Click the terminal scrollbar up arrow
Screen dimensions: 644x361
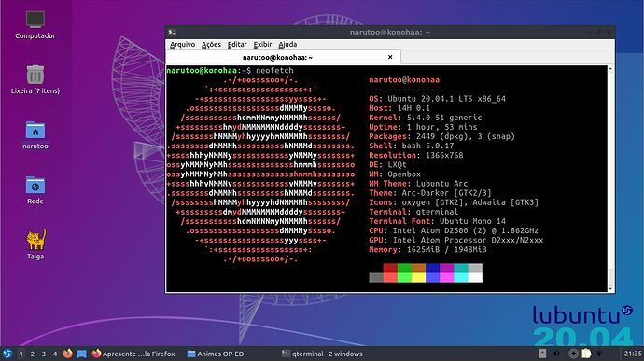610,69
